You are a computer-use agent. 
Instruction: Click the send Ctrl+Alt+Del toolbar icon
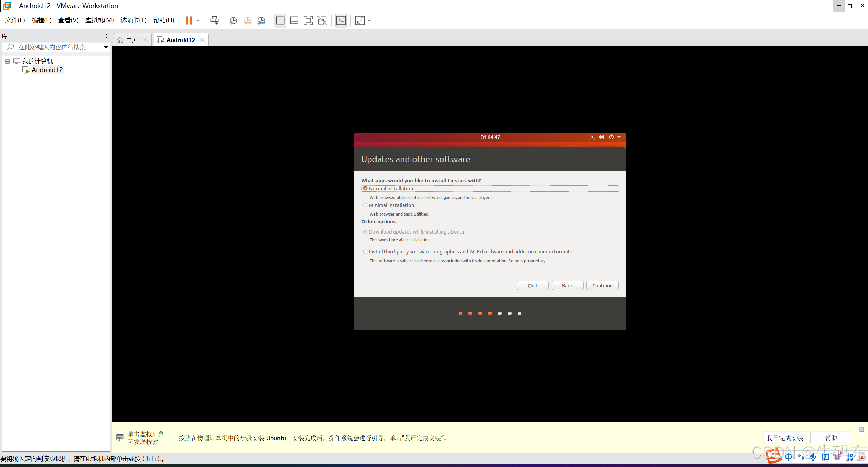tap(214, 20)
